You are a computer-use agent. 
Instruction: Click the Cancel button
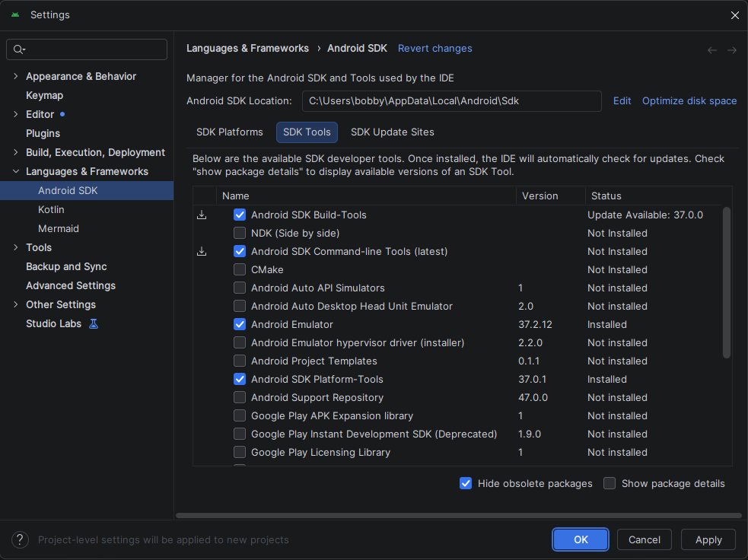coord(644,539)
